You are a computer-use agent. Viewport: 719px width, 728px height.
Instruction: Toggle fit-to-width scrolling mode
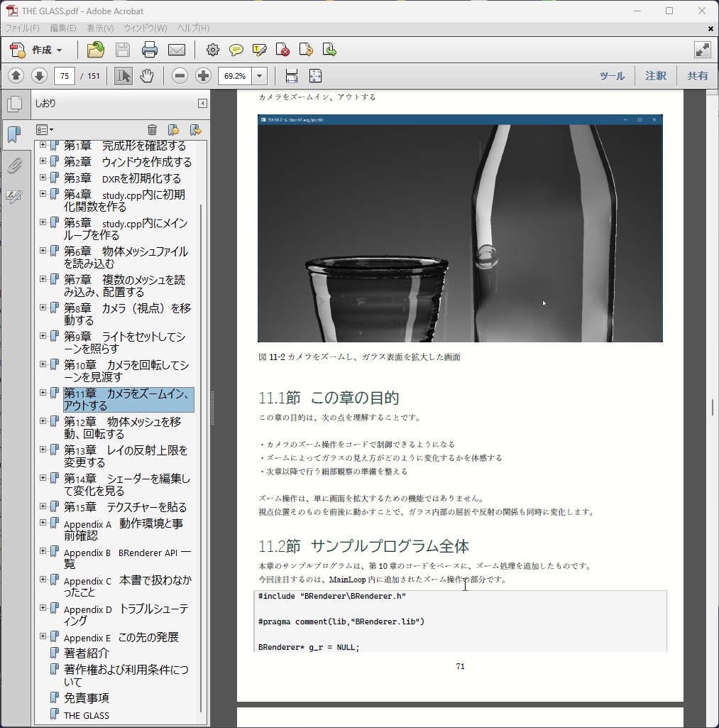point(291,76)
